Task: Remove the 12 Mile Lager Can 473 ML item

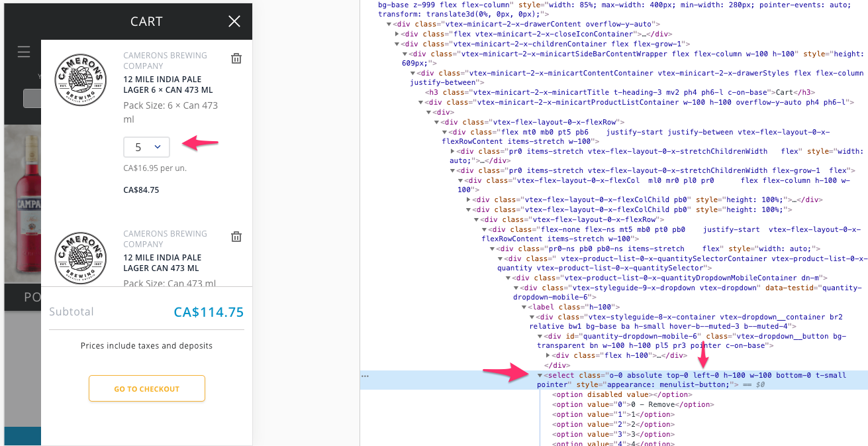Action: pos(236,237)
